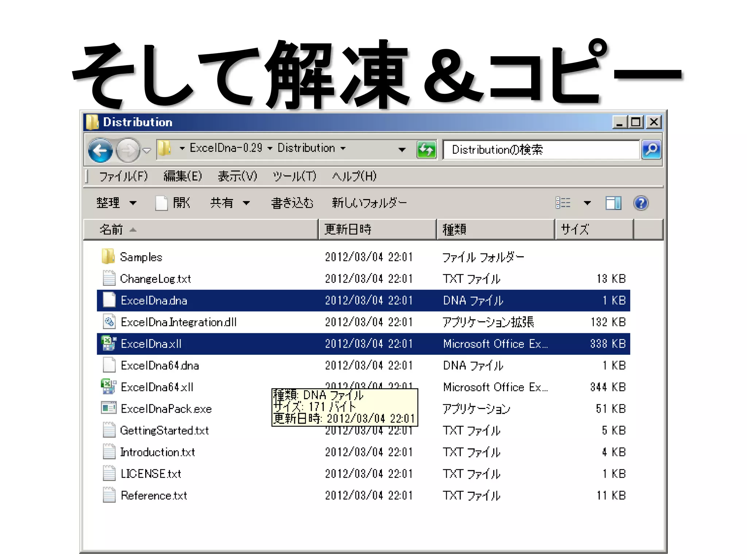Click the ExcelDna.Integration.dll file name

179,322
